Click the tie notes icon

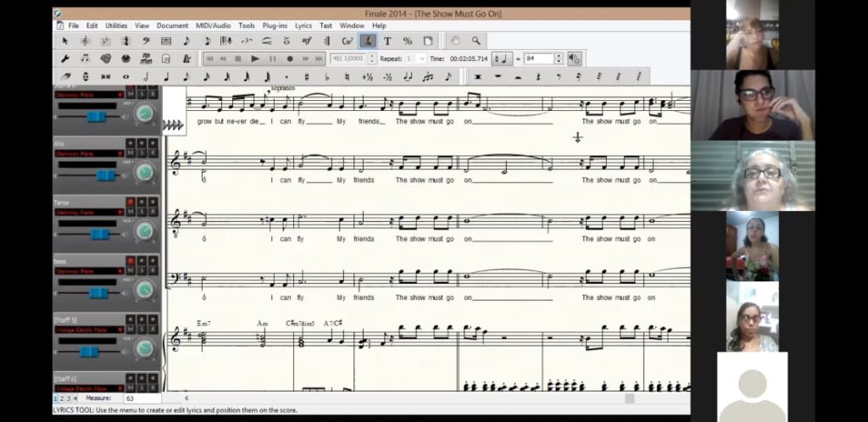click(x=408, y=77)
